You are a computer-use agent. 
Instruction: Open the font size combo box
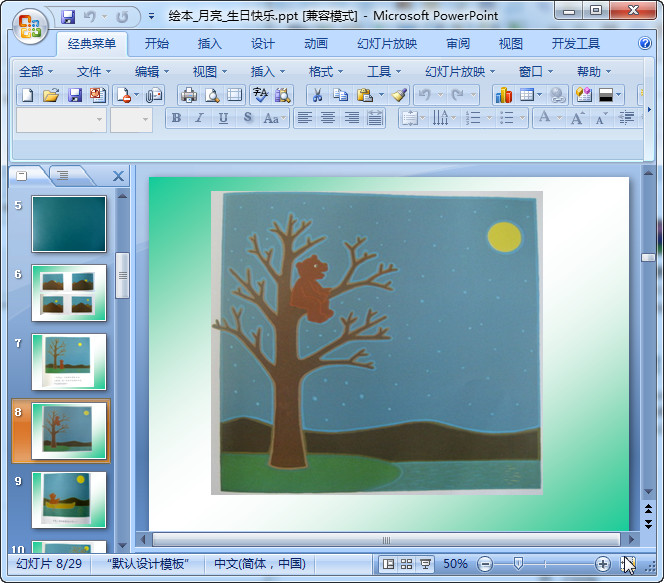click(131, 120)
